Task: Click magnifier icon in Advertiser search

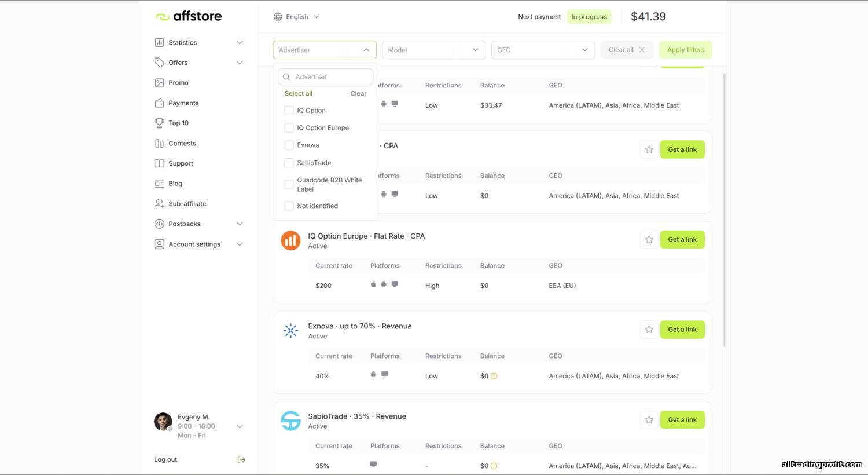Action: (286, 76)
